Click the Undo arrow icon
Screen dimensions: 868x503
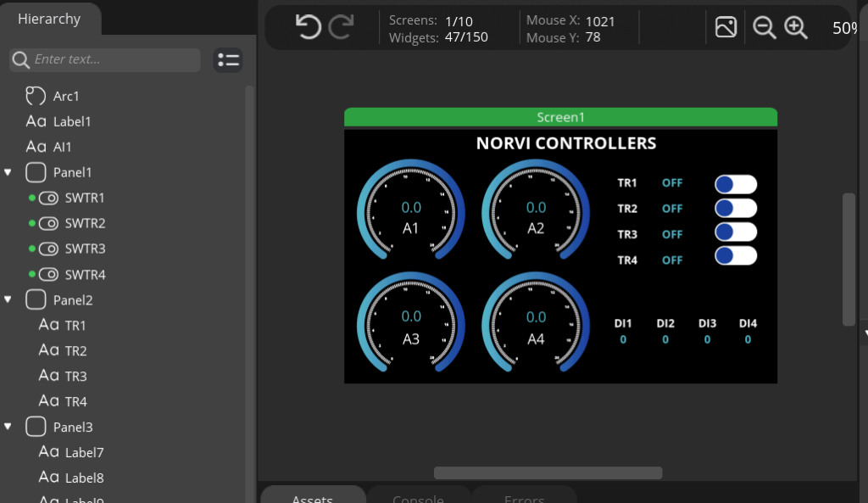pos(307,26)
